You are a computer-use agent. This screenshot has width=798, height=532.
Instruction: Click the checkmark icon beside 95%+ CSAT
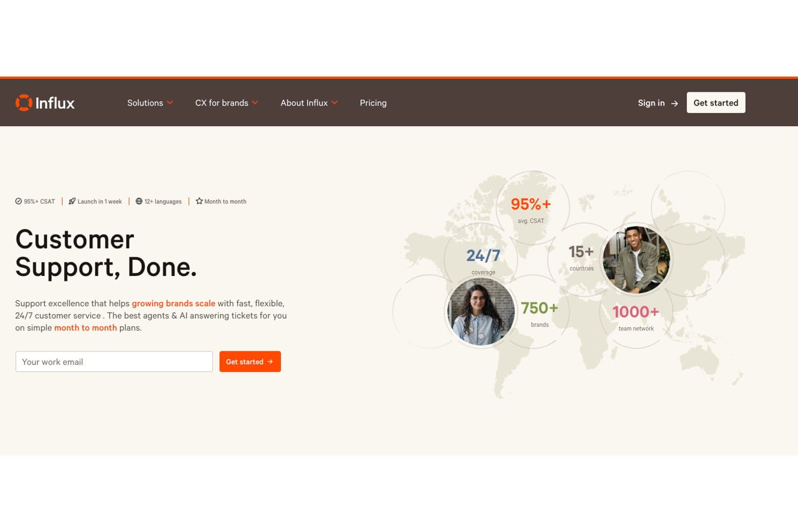pos(18,201)
